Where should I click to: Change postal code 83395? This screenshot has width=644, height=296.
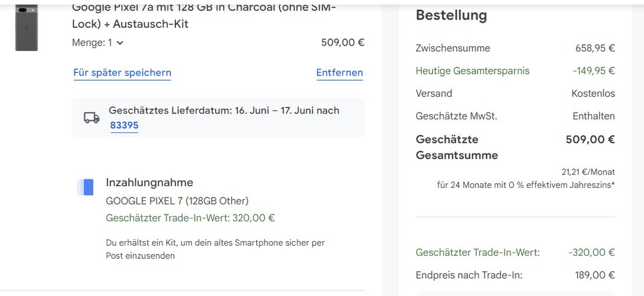pyautogui.click(x=124, y=126)
